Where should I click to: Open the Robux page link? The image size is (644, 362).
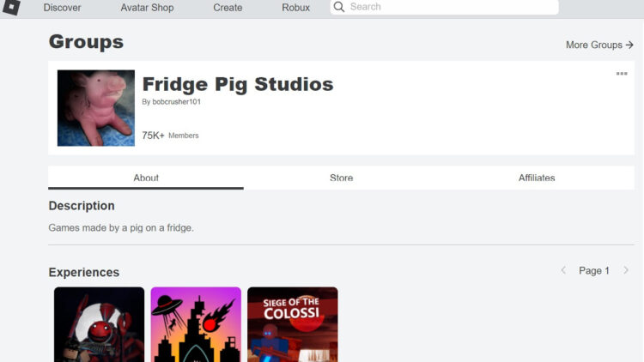point(296,8)
